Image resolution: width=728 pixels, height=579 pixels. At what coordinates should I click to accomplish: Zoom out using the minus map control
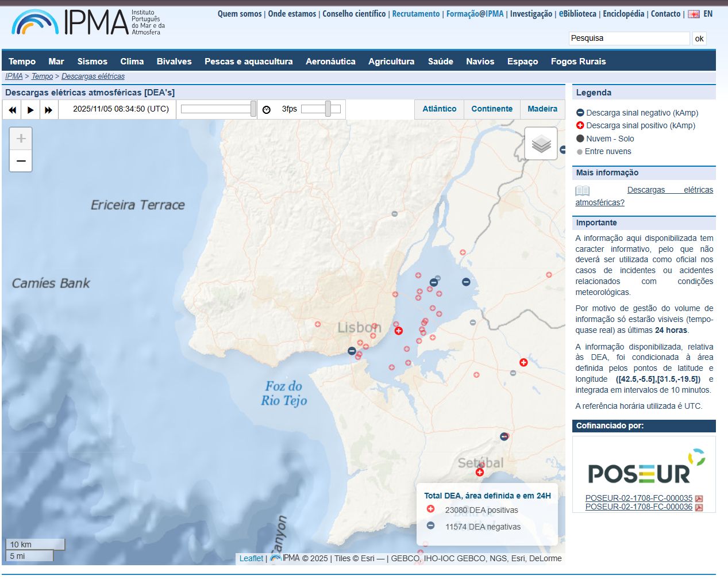[21, 161]
